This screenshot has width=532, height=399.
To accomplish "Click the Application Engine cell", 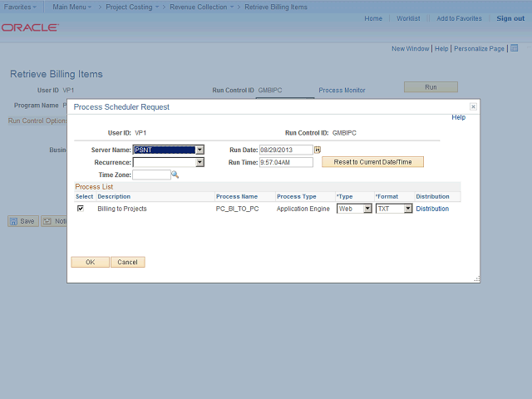I will click(303, 209).
